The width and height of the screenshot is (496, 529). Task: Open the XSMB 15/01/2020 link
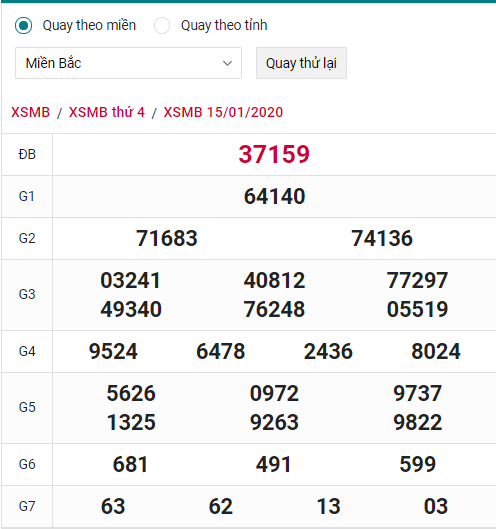coord(223,112)
